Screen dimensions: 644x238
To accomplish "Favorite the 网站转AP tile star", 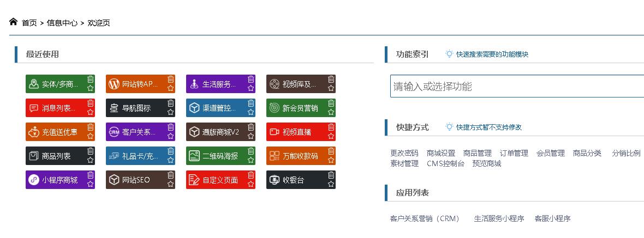I will pos(170,88).
